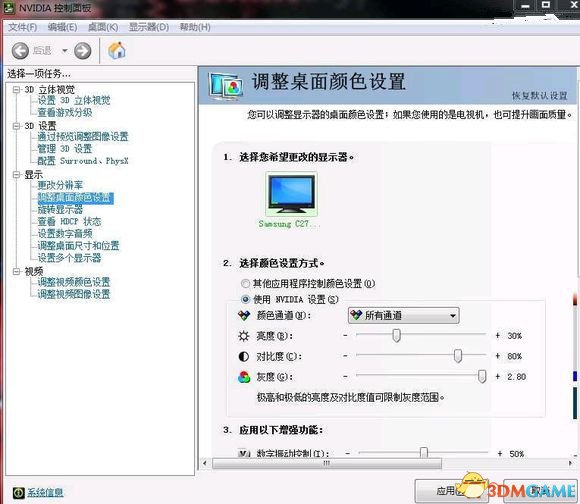This screenshot has width=580, height=504.
Task: Open 查看游戏分级 task
Action: (65, 112)
